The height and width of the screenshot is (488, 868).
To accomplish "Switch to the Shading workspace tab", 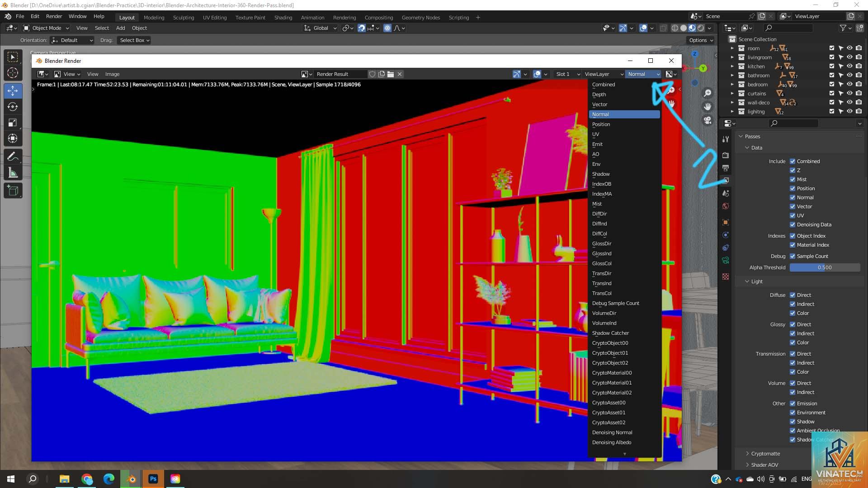I will click(283, 18).
